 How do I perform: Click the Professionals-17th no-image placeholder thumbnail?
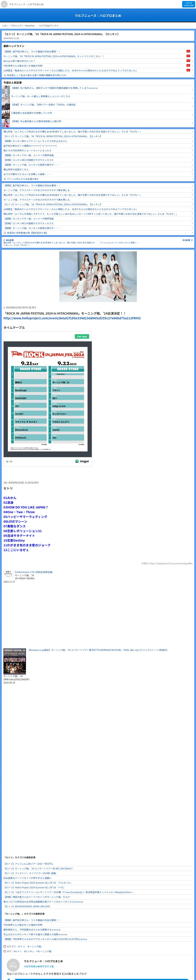tap(8, 573)
